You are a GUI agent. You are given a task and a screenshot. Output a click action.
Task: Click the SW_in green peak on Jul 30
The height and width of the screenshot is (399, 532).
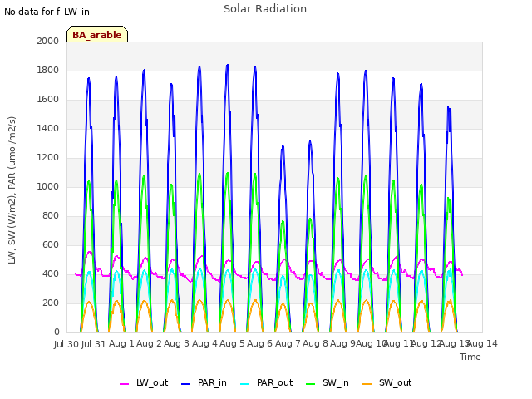point(89,181)
